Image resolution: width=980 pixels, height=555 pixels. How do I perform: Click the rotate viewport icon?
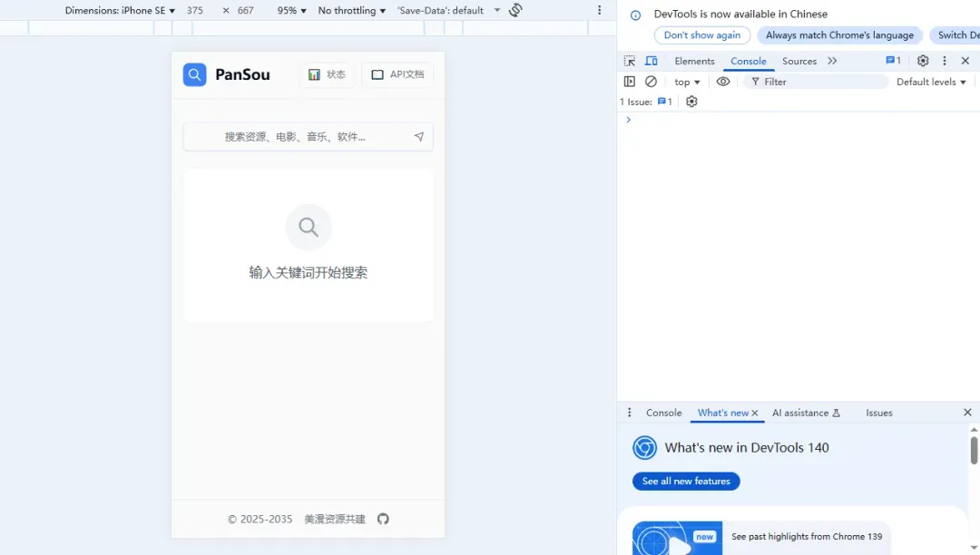[514, 10]
